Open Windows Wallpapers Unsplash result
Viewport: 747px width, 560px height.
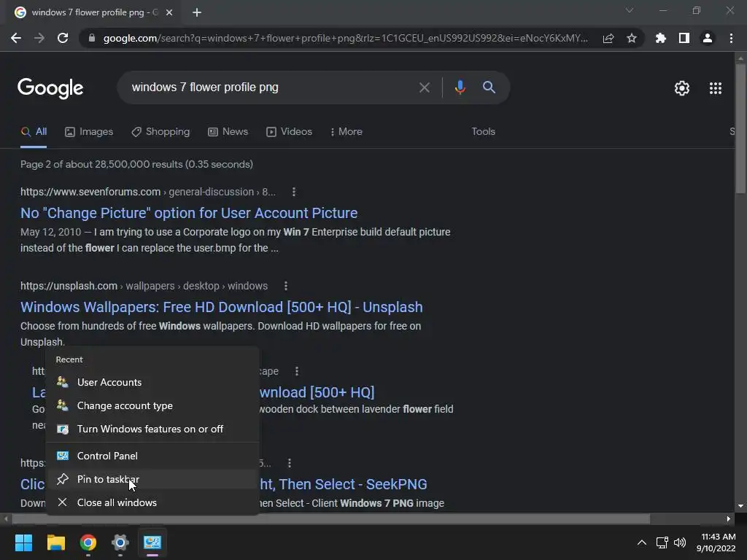point(222,307)
